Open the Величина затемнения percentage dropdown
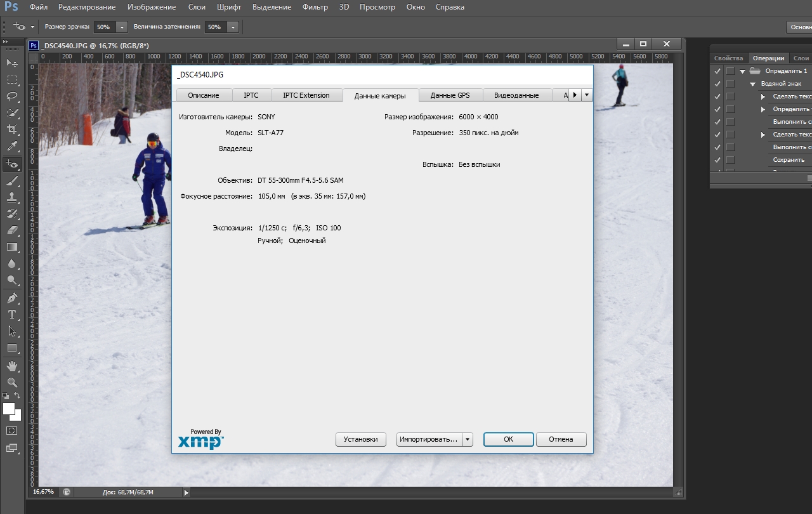The image size is (812, 514). 233,27
